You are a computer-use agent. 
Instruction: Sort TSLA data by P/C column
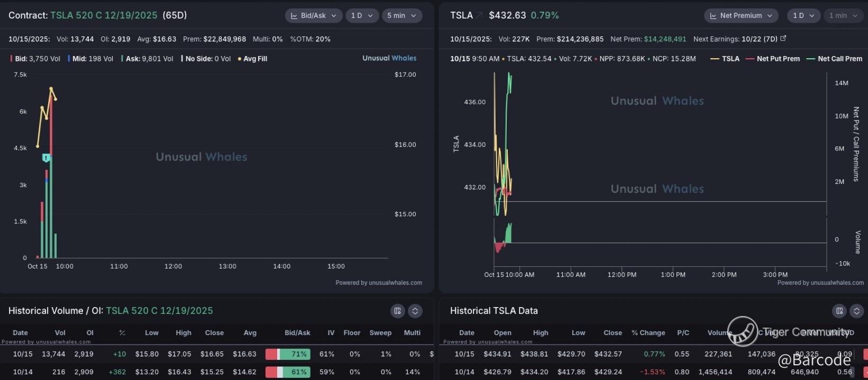click(683, 333)
